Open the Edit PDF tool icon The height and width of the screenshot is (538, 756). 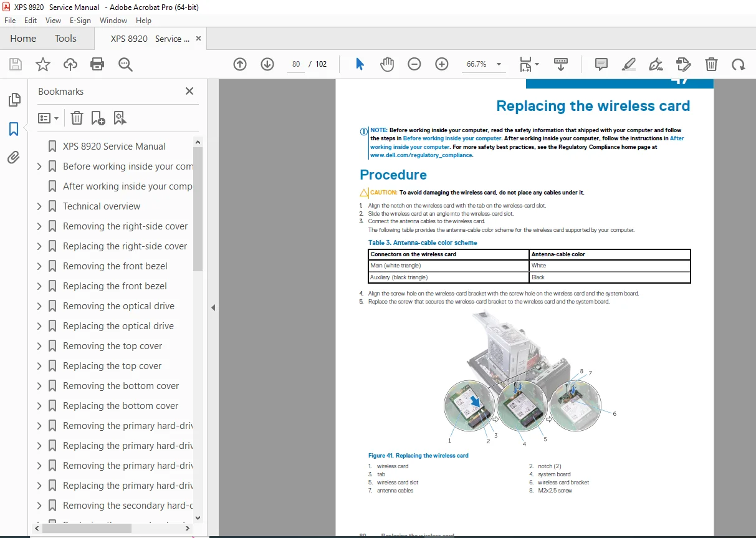coord(684,64)
